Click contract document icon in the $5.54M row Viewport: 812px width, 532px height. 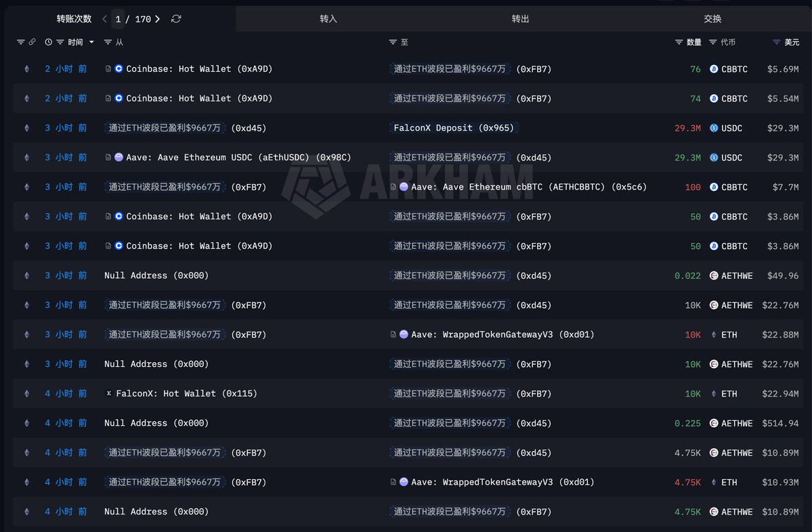point(108,98)
